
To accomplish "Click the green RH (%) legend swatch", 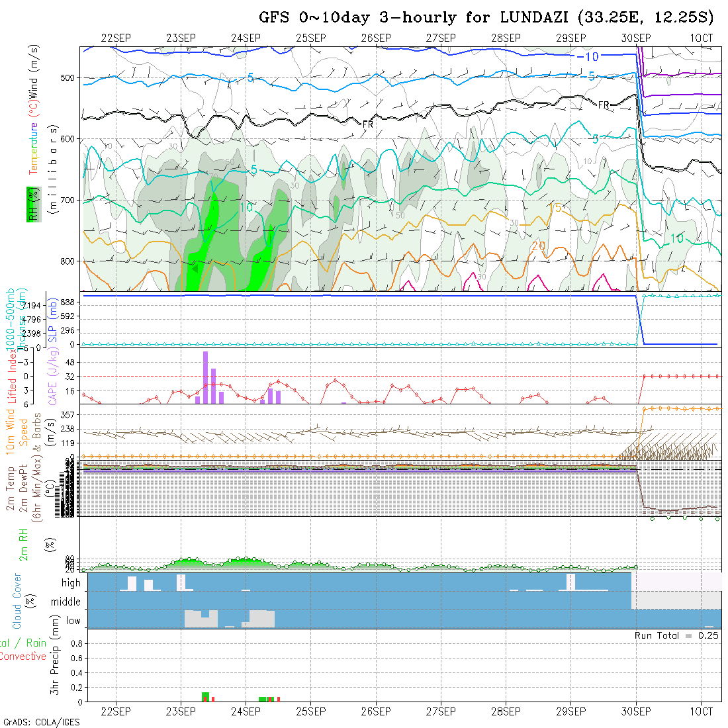I will pyautogui.click(x=31, y=203).
